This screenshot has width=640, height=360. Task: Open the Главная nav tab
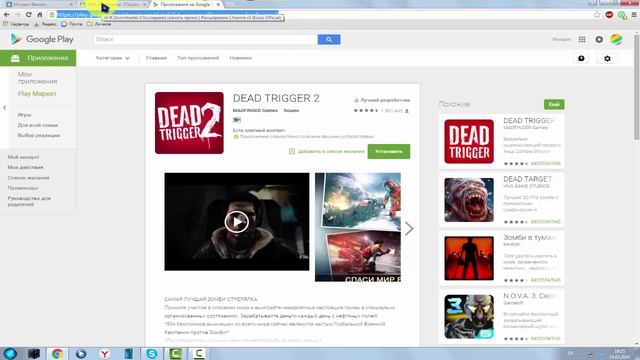(x=156, y=58)
